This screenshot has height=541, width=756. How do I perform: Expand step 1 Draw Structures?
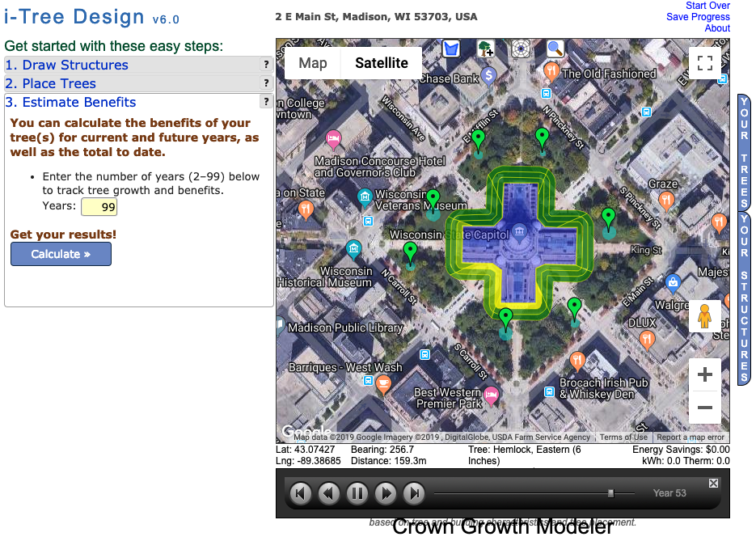point(132,65)
